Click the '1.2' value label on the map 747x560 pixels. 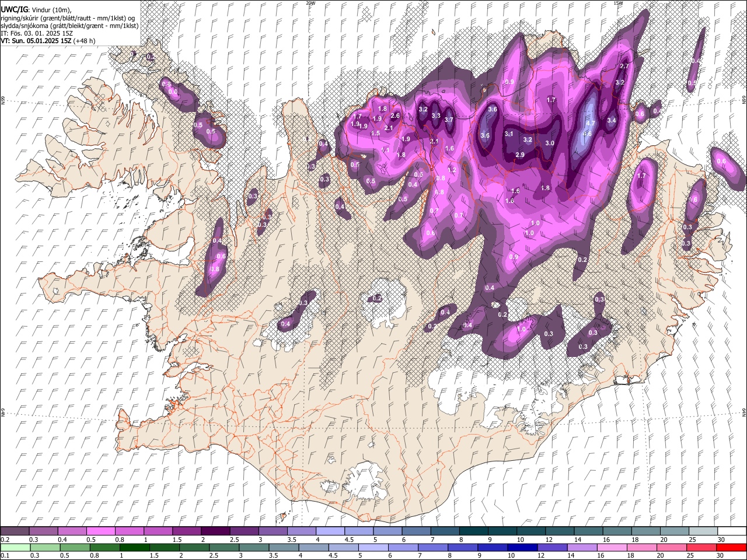tap(452, 170)
